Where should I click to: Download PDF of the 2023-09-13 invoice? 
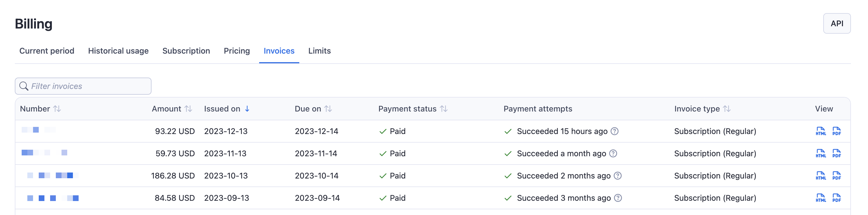click(x=836, y=198)
